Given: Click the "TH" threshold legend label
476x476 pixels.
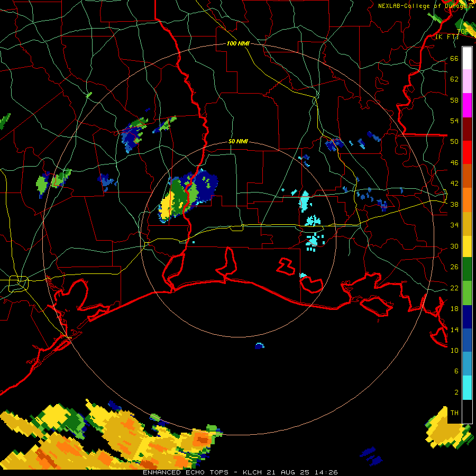Looking at the screenshot, I should [454, 413].
